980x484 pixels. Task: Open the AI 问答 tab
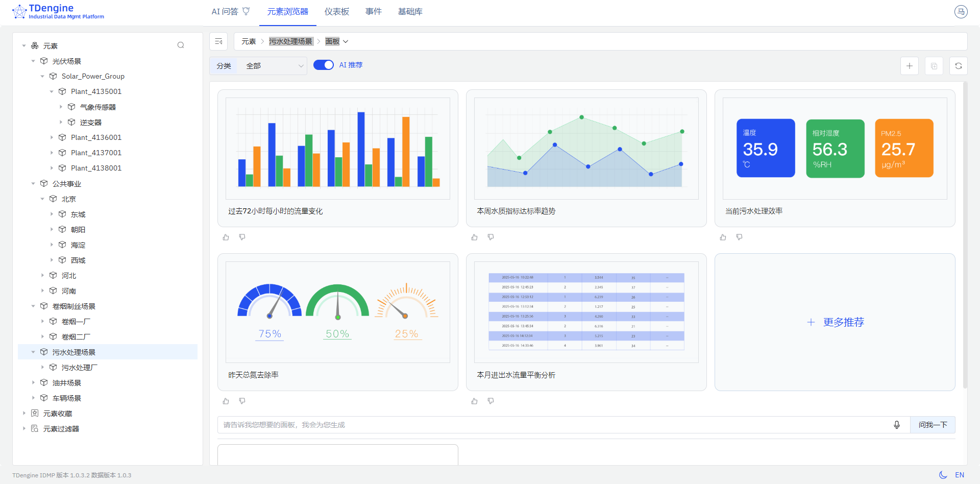coord(231,12)
